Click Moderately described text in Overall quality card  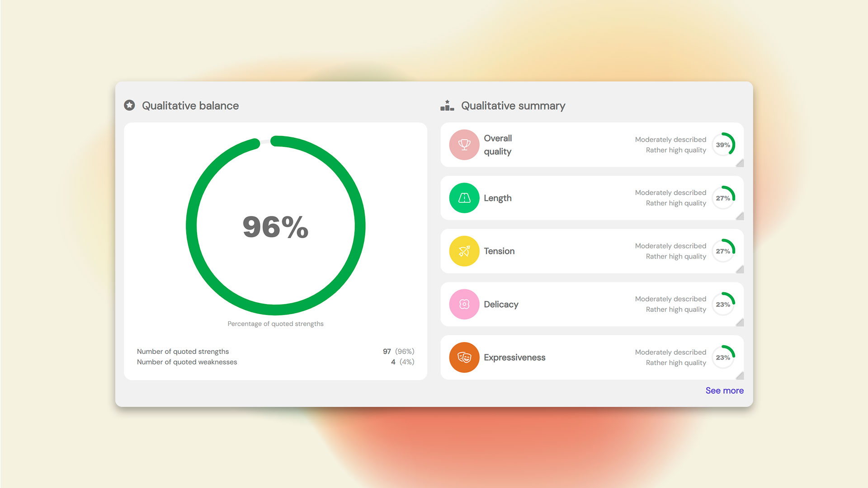click(670, 140)
